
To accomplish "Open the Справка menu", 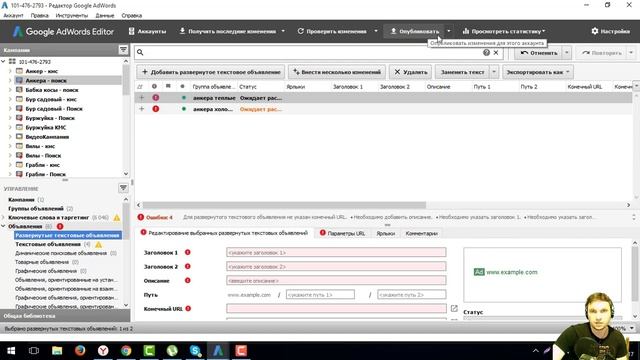I will tap(131, 16).
